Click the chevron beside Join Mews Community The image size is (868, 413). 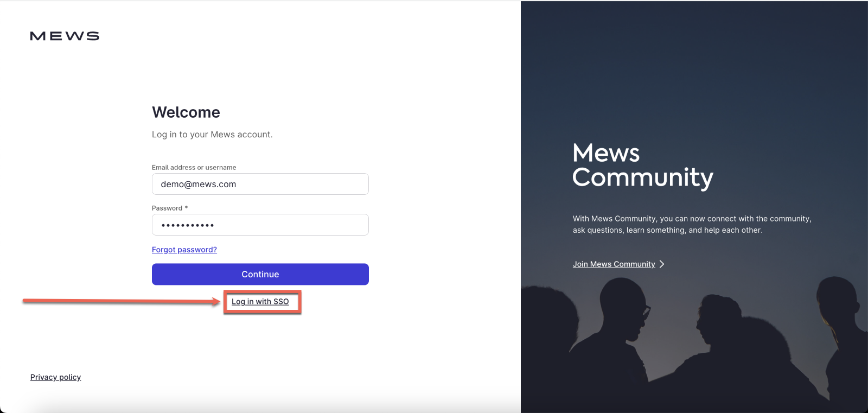(x=662, y=264)
